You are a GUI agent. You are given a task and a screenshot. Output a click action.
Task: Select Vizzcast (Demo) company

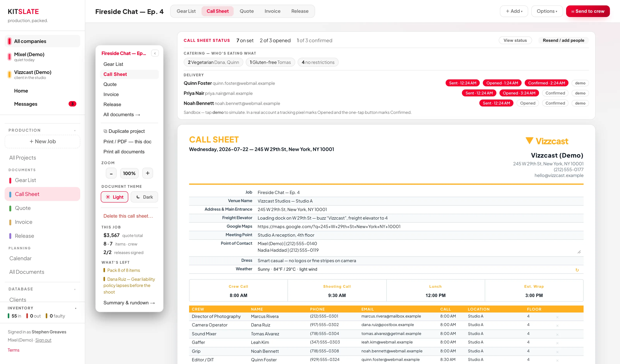click(42, 75)
